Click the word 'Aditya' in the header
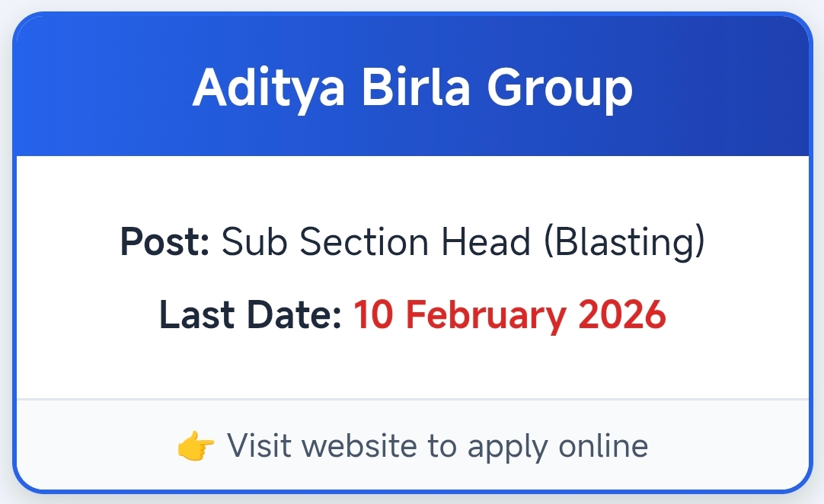Viewport: 824px width, 504px height. [270, 88]
